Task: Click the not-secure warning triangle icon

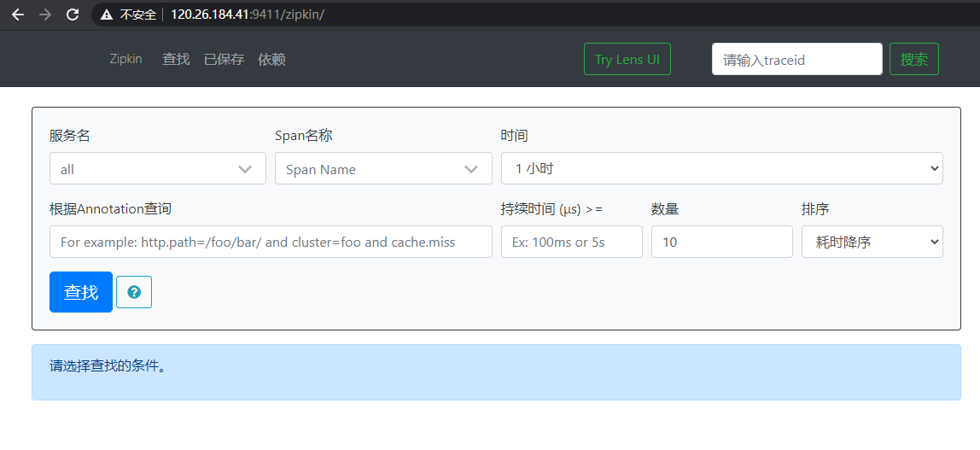Action: pos(107,15)
